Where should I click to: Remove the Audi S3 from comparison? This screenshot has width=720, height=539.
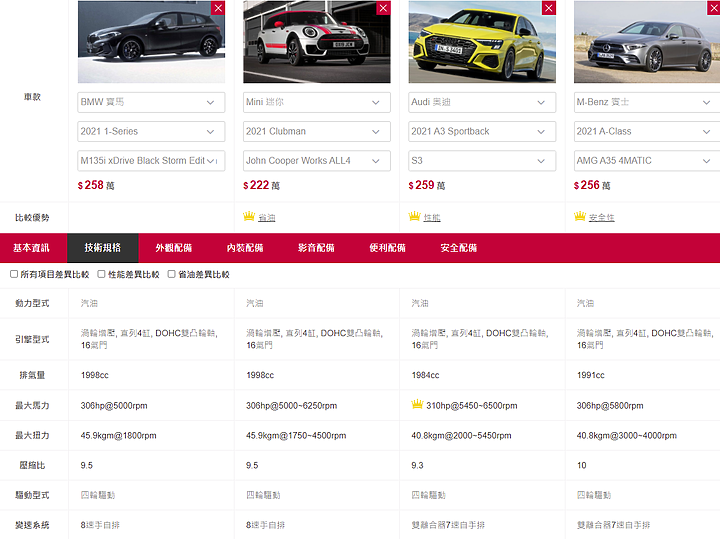549,8
